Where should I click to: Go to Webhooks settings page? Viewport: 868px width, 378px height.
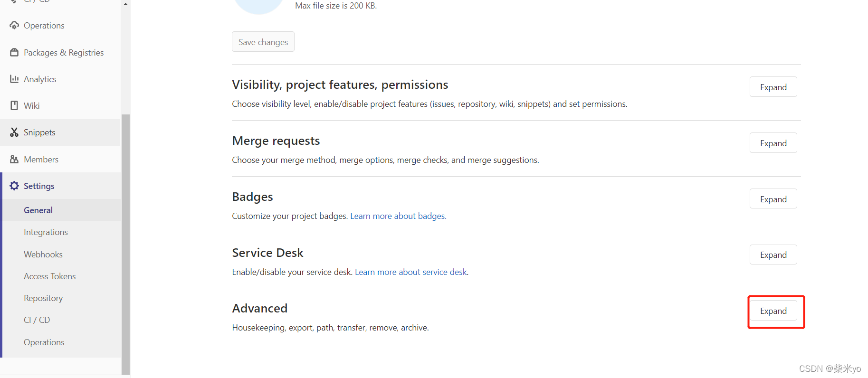coord(43,254)
